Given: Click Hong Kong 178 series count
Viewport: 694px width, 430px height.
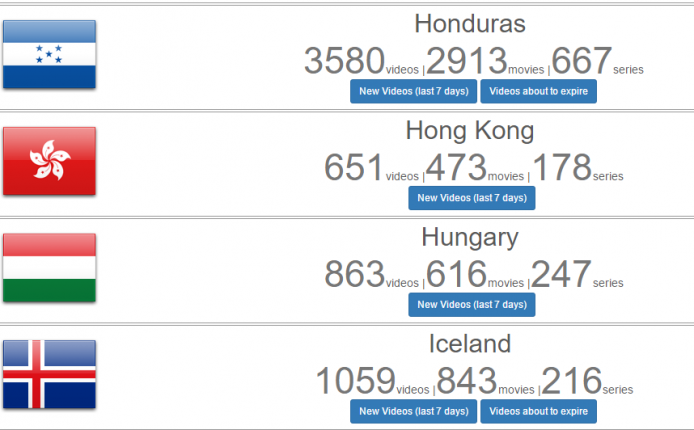Looking at the screenshot, I should pyautogui.click(x=561, y=168).
